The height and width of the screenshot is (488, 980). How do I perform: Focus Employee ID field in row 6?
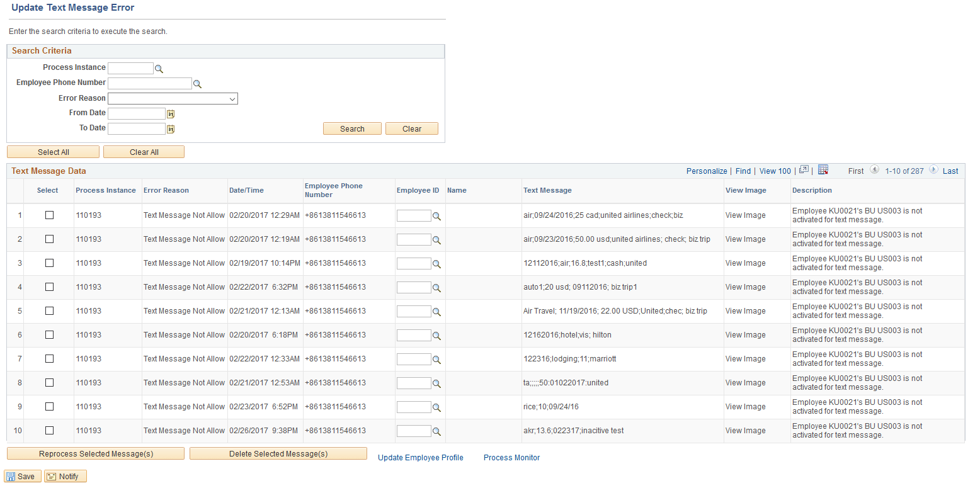(414, 335)
